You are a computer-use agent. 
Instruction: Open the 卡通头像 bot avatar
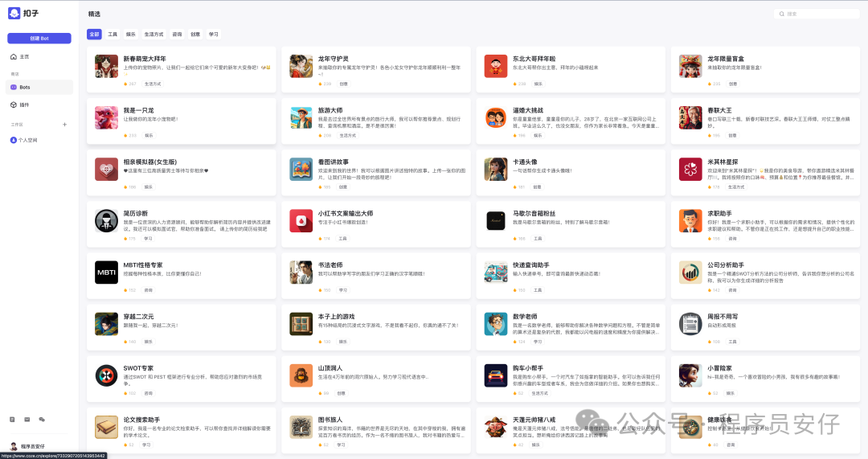pos(496,169)
